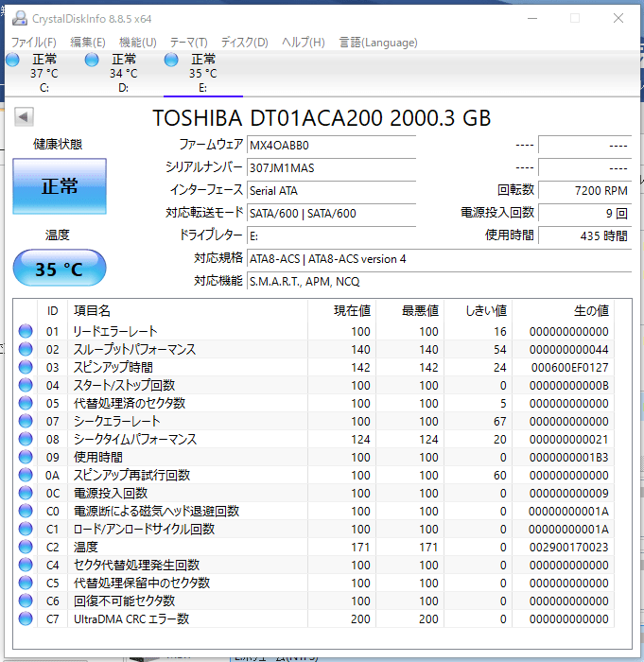The width and height of the screenshot is (644, 662).
Task: Click status orb for attribute C7 UltraDMA CRC エラー数
Action: [x=26, y=618]
